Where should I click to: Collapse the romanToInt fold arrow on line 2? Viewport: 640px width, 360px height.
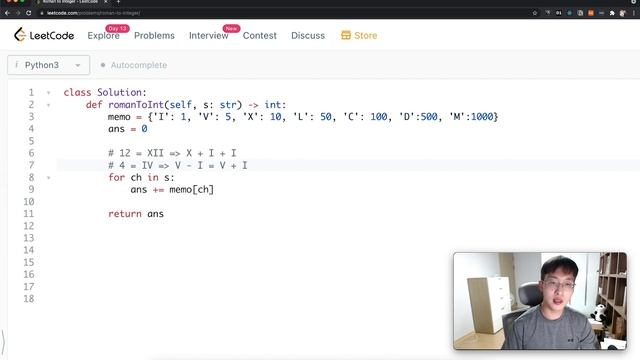[49, 105]
